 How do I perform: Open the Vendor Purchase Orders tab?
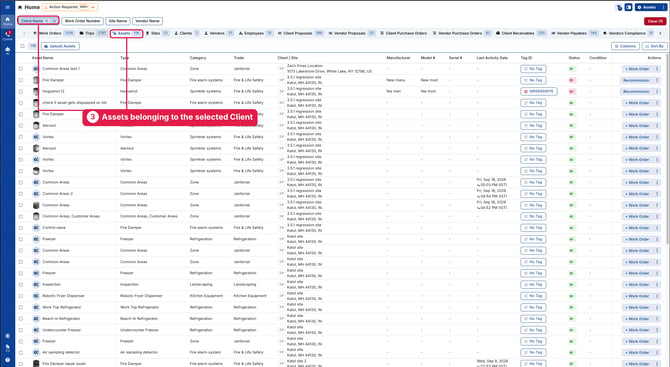click(461, 33)
